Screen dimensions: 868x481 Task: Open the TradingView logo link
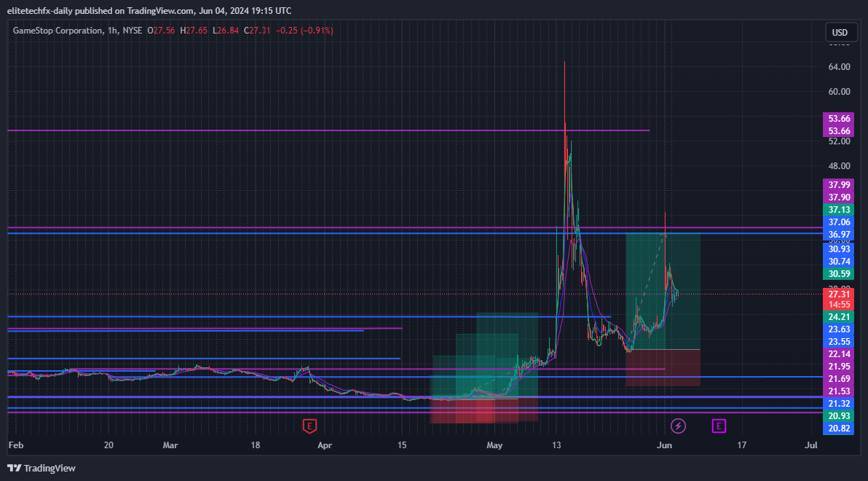pos(41,469)
